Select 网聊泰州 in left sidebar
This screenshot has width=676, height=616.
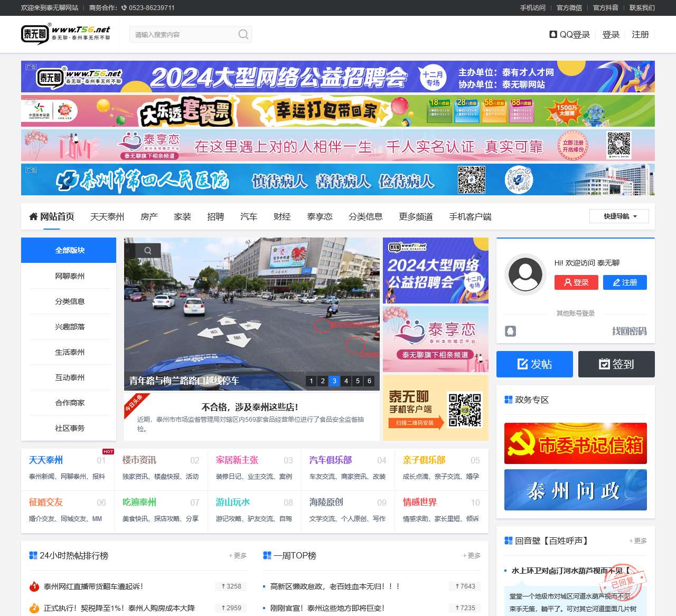click(70, 276)
